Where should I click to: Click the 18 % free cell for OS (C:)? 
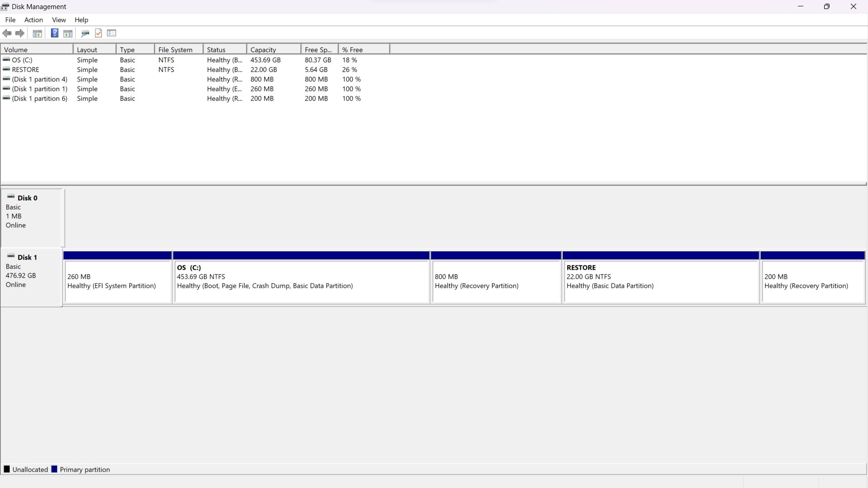click(350, 60)
